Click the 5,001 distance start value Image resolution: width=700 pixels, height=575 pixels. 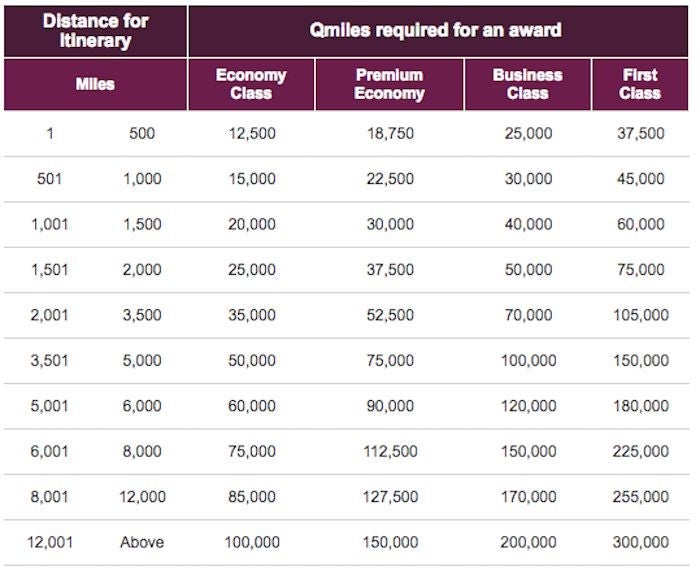click(x=50, y=406)
